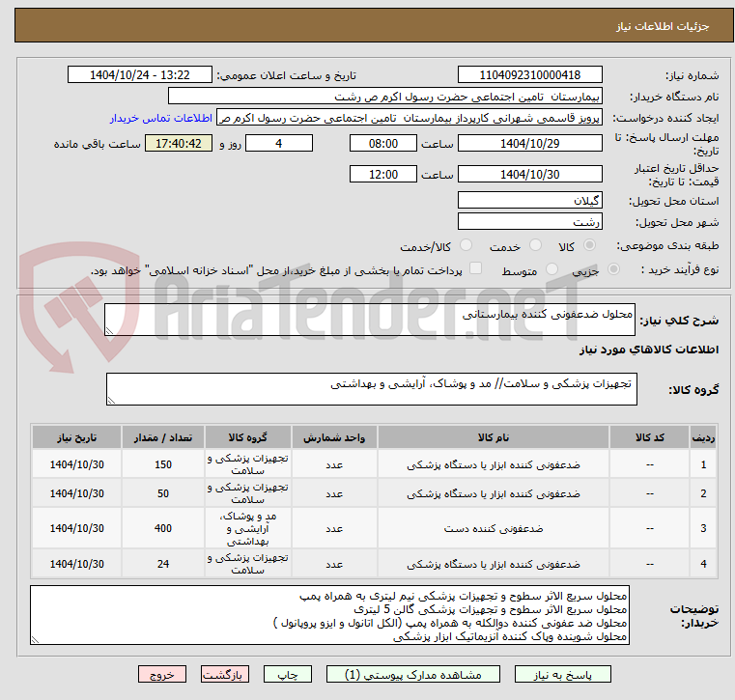
Task: Click the شهر محل تحویل field رشت
Action: pos(529,222)
